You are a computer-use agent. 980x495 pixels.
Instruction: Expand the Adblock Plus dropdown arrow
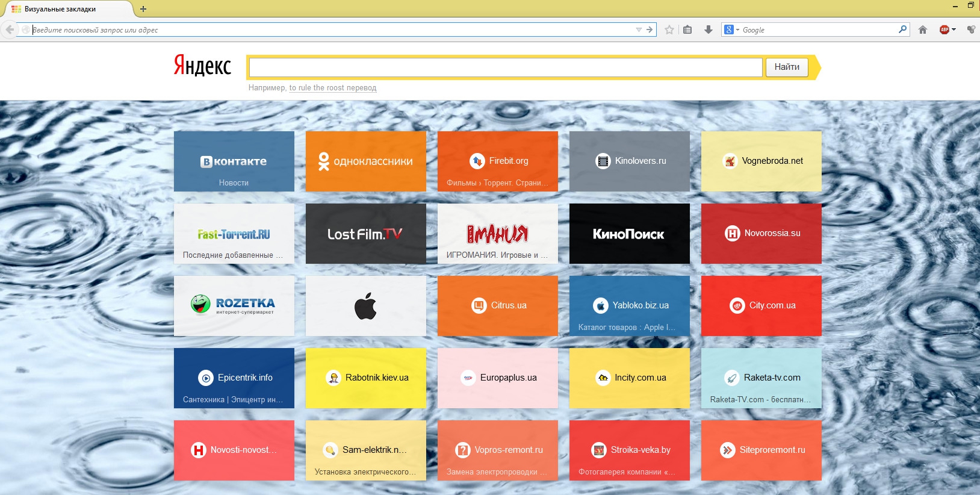(954, 30)
